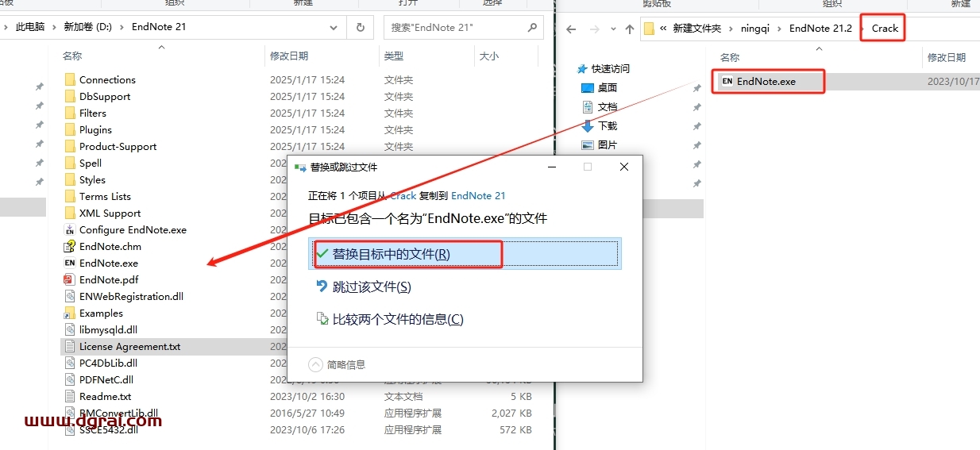
Task: Select the Connections folder icon
Action: (x=70, y=79)
